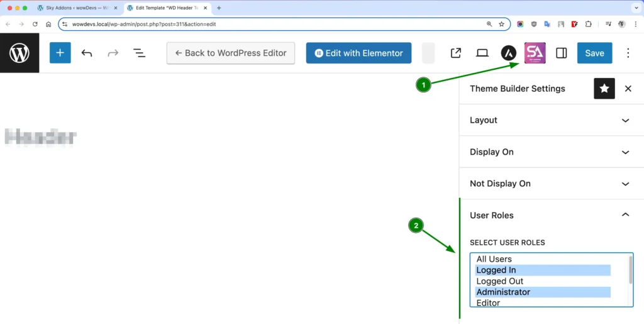Screen dimensions: 644x324
Task: Open the Google Translate extension icon
Action: [547, 25]
